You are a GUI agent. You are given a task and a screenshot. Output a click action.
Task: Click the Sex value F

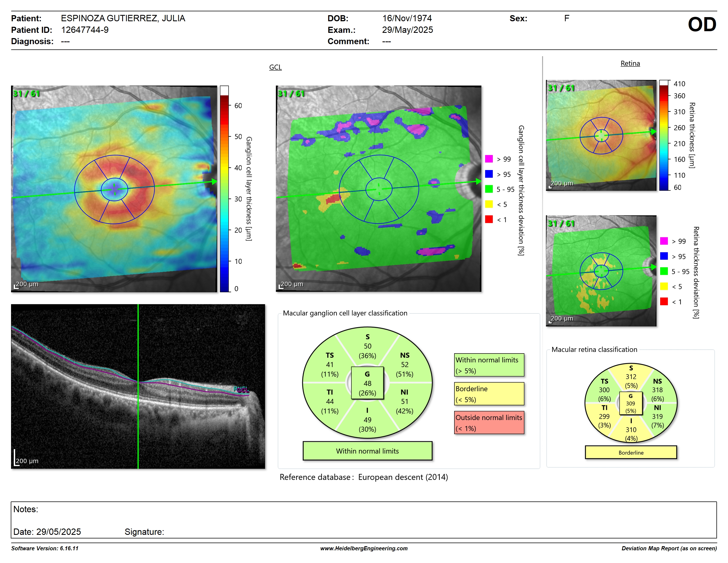coord(567,18)
